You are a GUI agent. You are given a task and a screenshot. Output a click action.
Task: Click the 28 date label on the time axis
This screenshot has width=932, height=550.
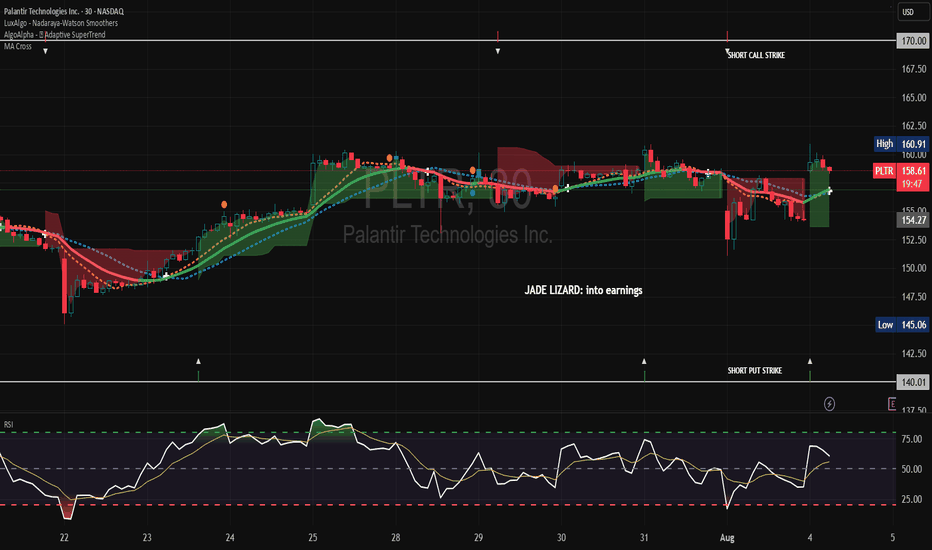395,538
